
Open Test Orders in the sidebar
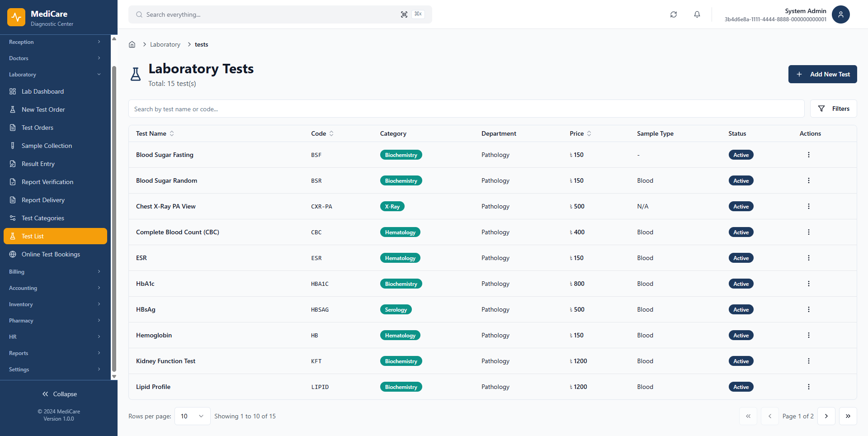click(37, 128)
